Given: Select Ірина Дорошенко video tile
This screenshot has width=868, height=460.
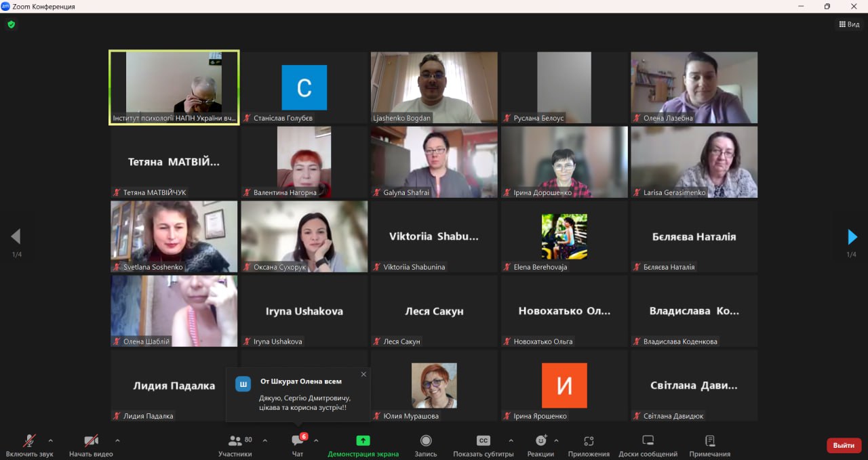Looking at the screenshot, I should click(564, 162).
